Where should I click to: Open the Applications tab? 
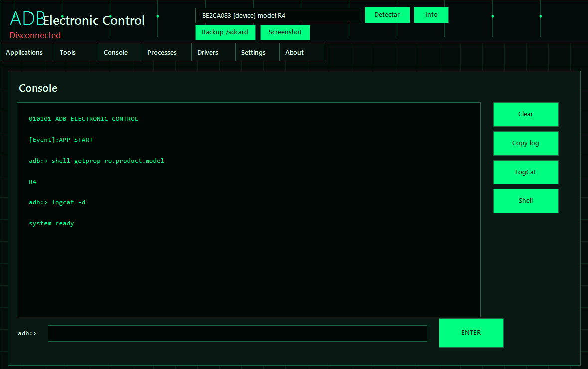27,52
